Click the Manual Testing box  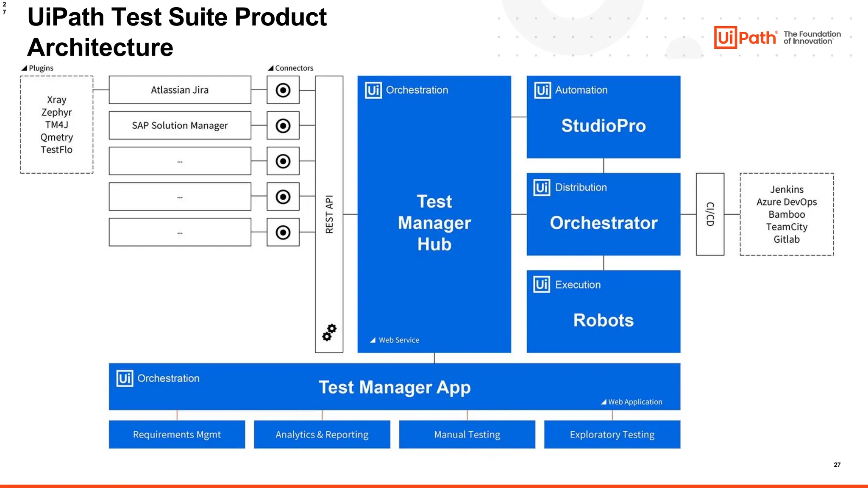(x=467, y=434)
